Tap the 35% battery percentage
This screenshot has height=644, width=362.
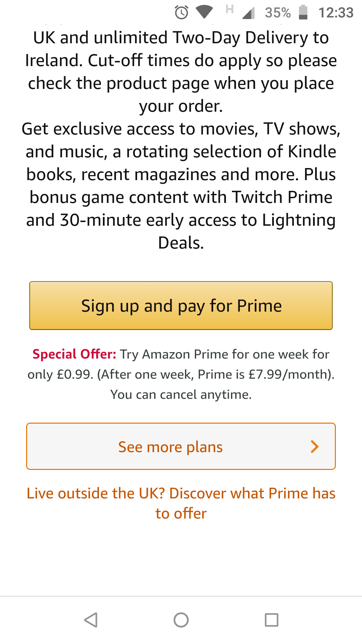pos(278,13)
